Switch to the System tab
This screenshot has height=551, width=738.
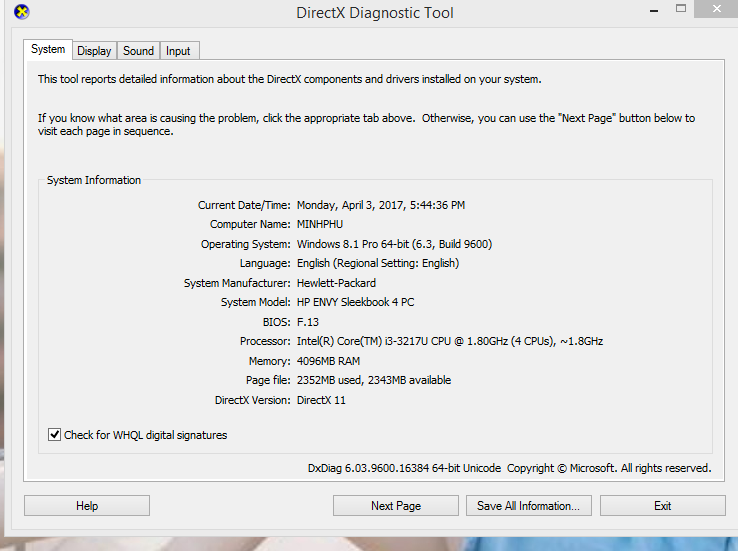[x=48, y=49]
